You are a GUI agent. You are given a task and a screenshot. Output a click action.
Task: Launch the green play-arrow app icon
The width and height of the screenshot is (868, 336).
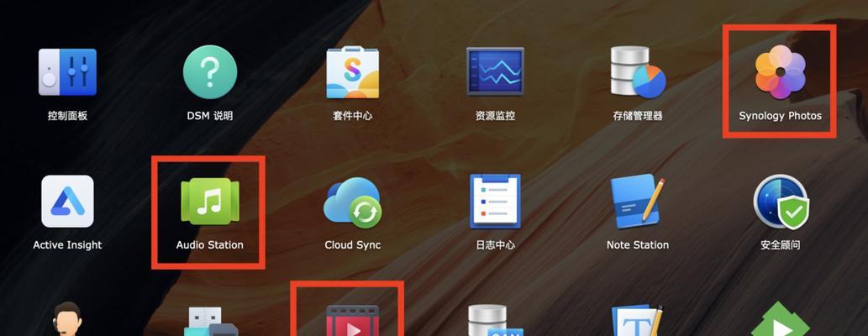[781, 319]
